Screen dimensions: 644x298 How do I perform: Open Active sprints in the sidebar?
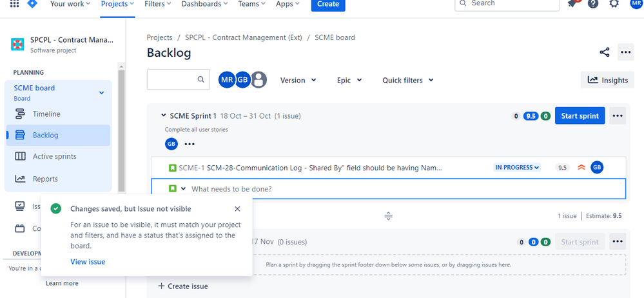tap(58, 157)
